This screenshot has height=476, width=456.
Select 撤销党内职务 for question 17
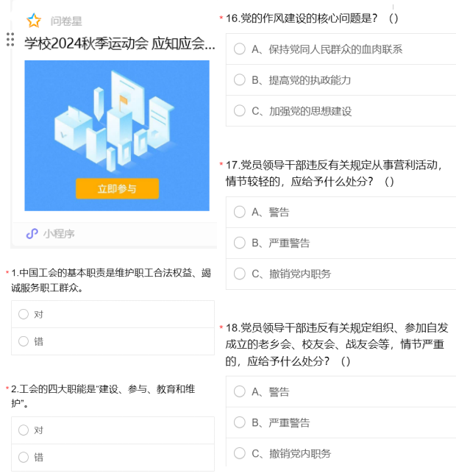(x=240, y=274)
